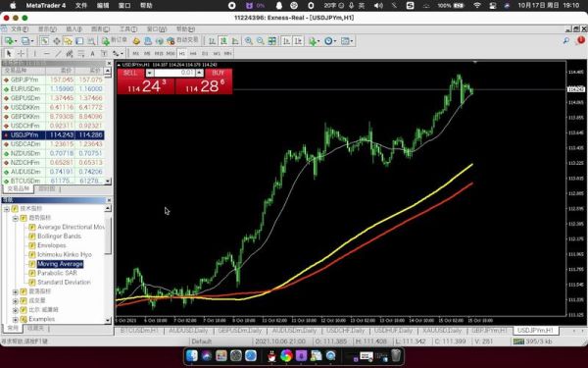Switch chart to bar chart style
Image resolution: width=588 pixels, height=368 pixels.
click(212, 41)
